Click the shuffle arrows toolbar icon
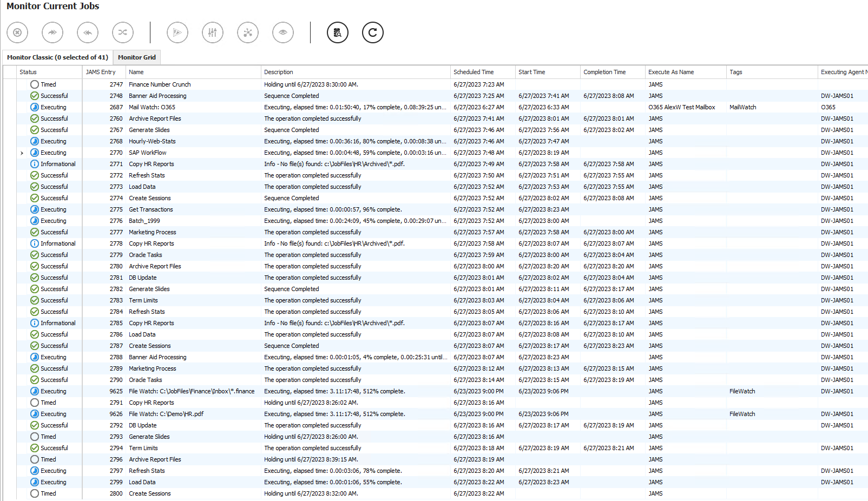Image resolution: width=868 pixels, height=501 pixels. pos(123,32)
